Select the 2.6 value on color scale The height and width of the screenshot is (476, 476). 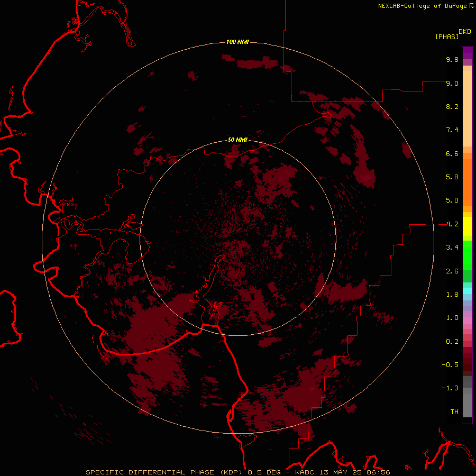coord(452,271)
